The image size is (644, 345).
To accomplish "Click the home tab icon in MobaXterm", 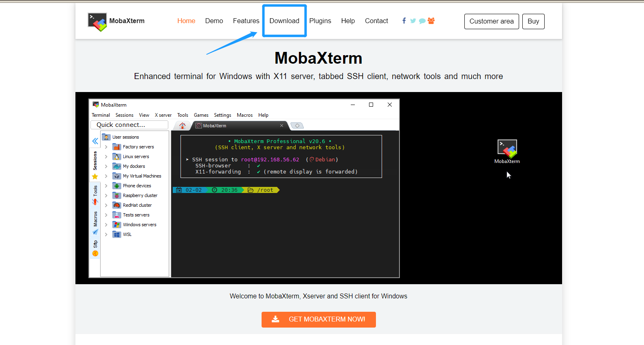I will pos(182,126).
